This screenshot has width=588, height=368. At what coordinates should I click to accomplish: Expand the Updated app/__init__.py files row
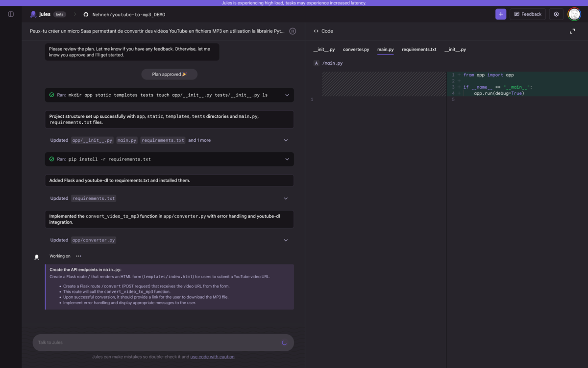286,140
